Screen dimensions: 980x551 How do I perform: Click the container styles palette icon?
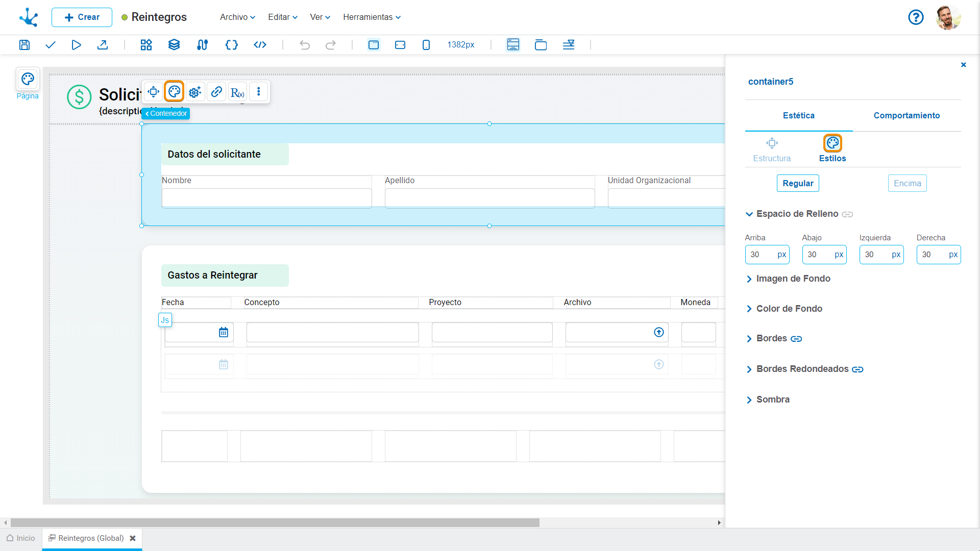pos(175,92)
